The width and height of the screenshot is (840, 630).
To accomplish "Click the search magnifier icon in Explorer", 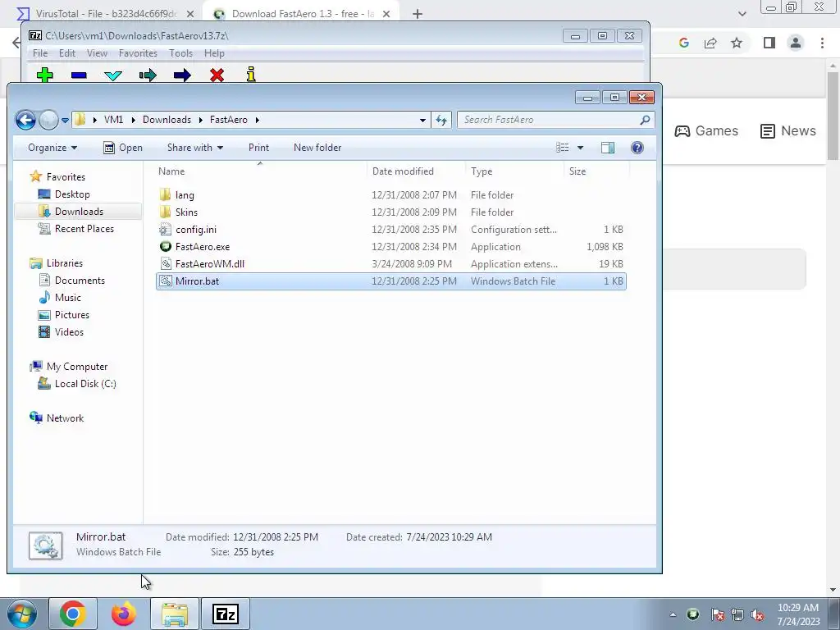I will 645,120.
